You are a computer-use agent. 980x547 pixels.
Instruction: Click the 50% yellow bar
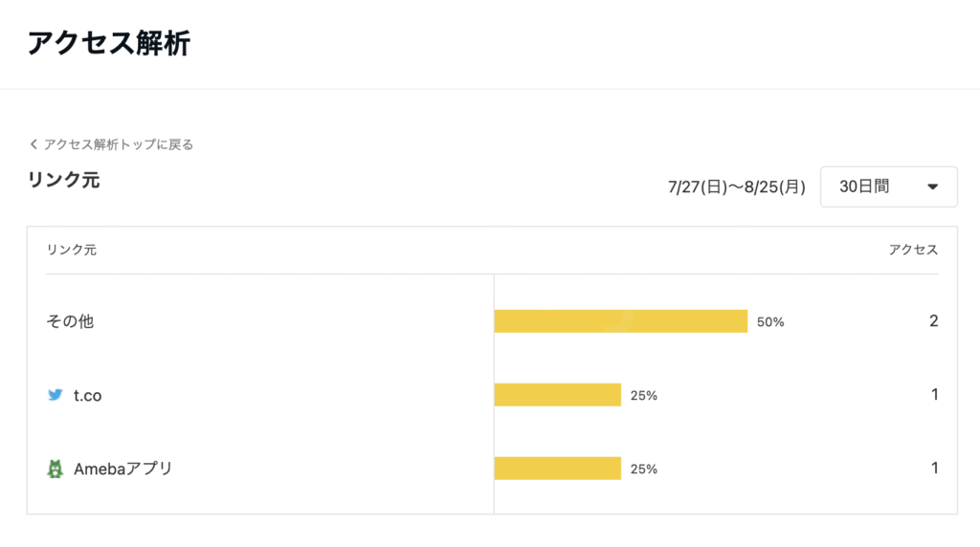tap(620, 321)
